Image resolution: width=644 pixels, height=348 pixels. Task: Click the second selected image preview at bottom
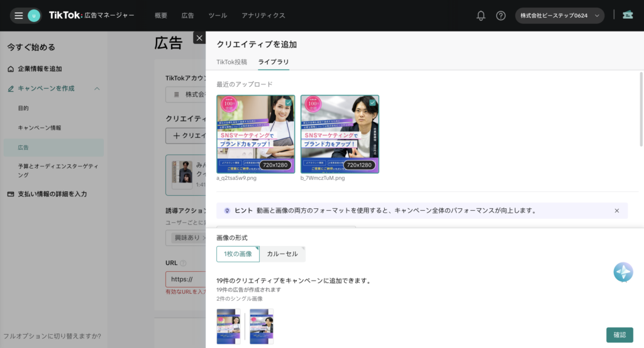[261, 326]
